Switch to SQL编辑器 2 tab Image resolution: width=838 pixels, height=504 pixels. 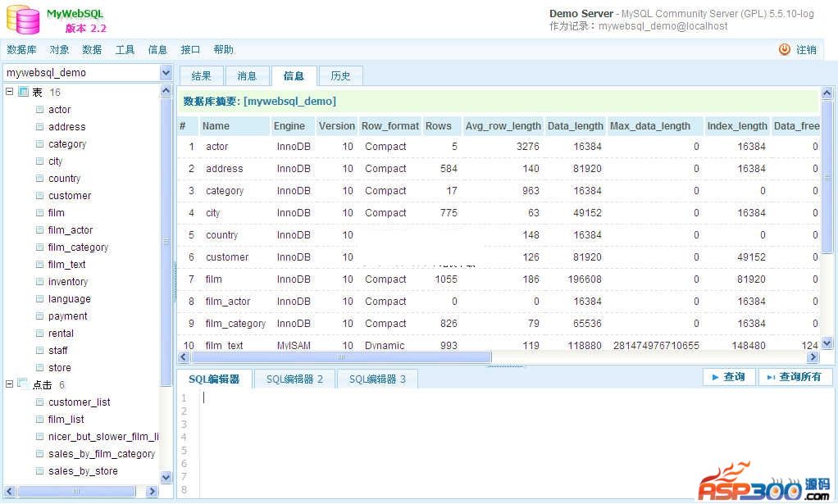pos(294,379)
